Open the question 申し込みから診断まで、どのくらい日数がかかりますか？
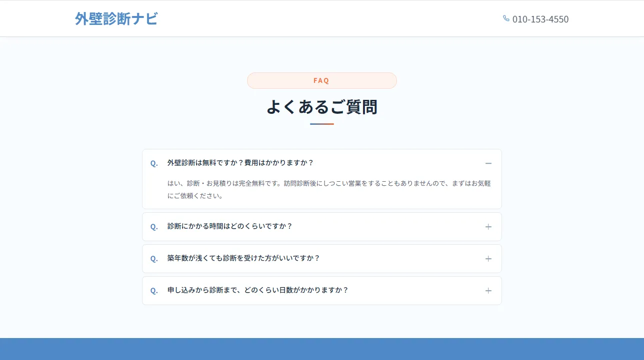This screenshot has height=360, width=644. pos(322,291)
